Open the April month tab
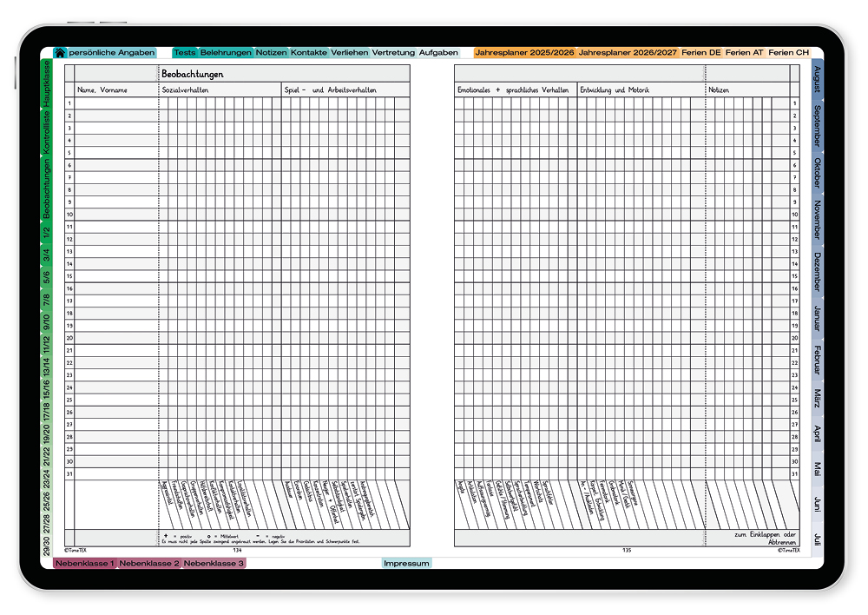The width and height of the screenshot is (868, 615). tap(817, 433)
